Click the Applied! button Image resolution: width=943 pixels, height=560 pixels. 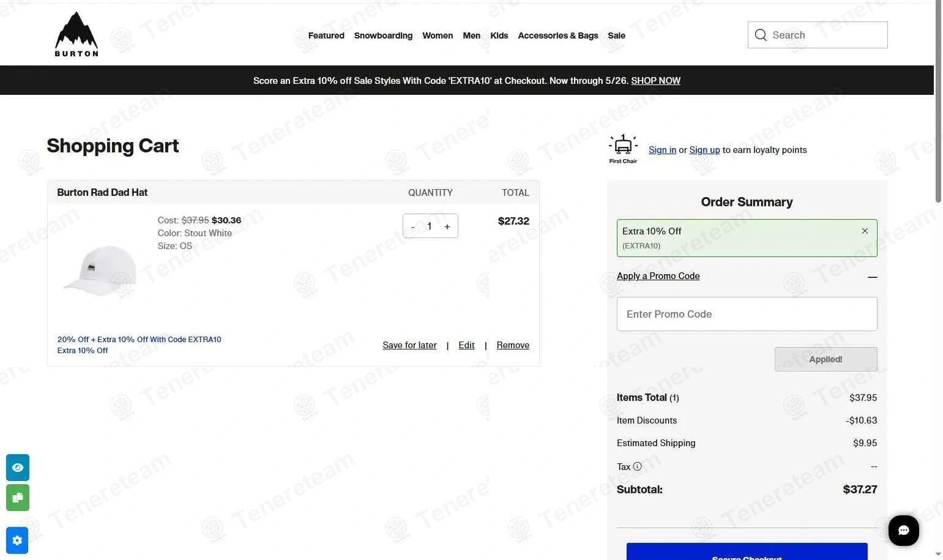826,359
